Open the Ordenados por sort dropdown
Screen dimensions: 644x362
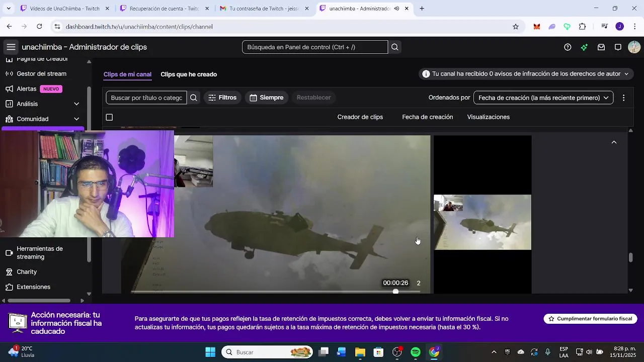(x=543, y=98)
